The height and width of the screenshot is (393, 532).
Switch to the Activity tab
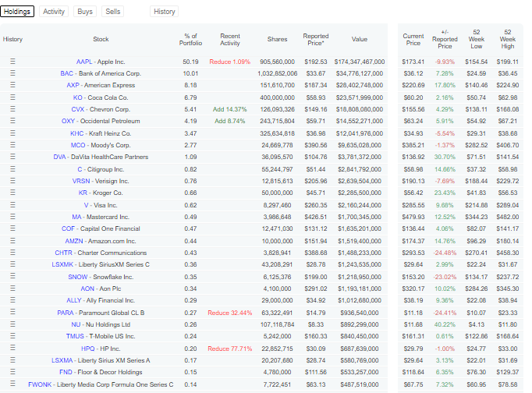[x=54, y=12]
